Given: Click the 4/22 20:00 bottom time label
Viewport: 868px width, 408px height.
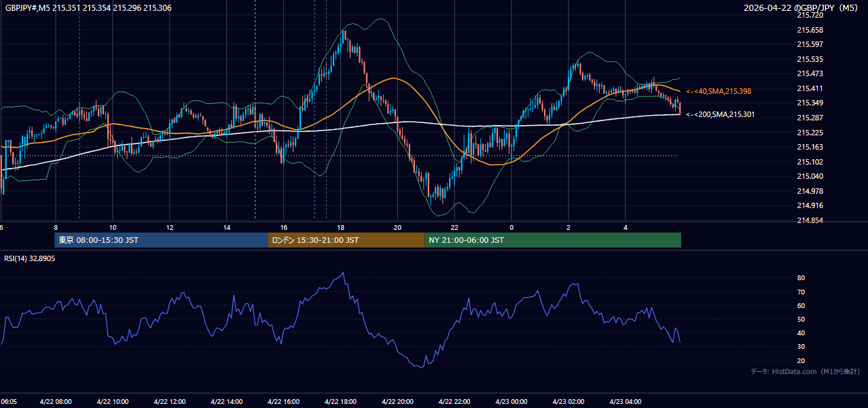Looking at the screenshot, I should [398, 402].
